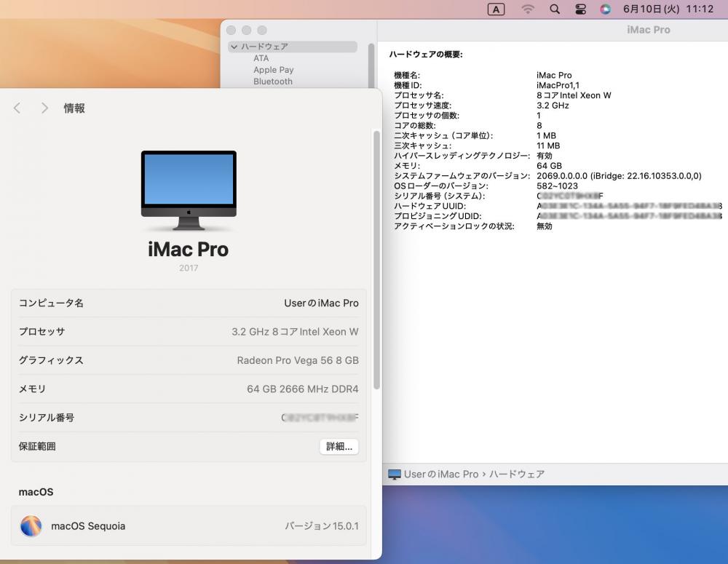Click the 二次キャッシュ value 1 MB
The height and width of the screenshot is (564, 728).
pyautogui.click(x=546, y=135)
